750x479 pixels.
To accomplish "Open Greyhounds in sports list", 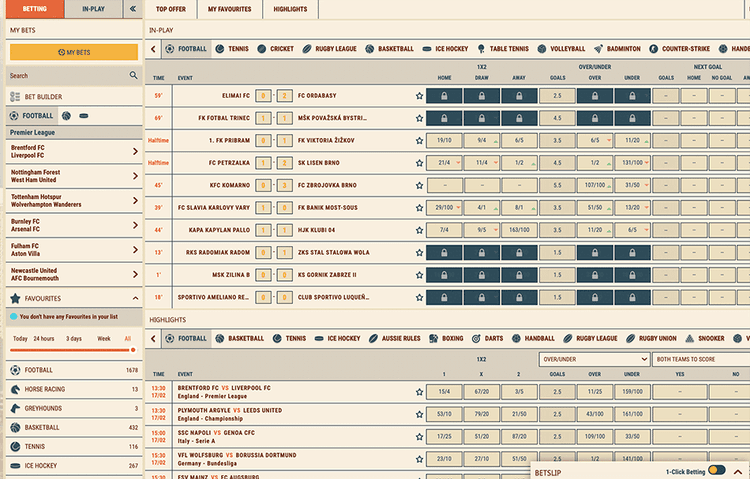I will (74, 409).
